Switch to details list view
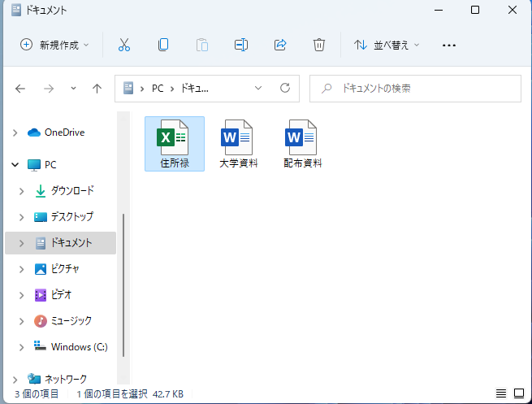 coord(501,393)
